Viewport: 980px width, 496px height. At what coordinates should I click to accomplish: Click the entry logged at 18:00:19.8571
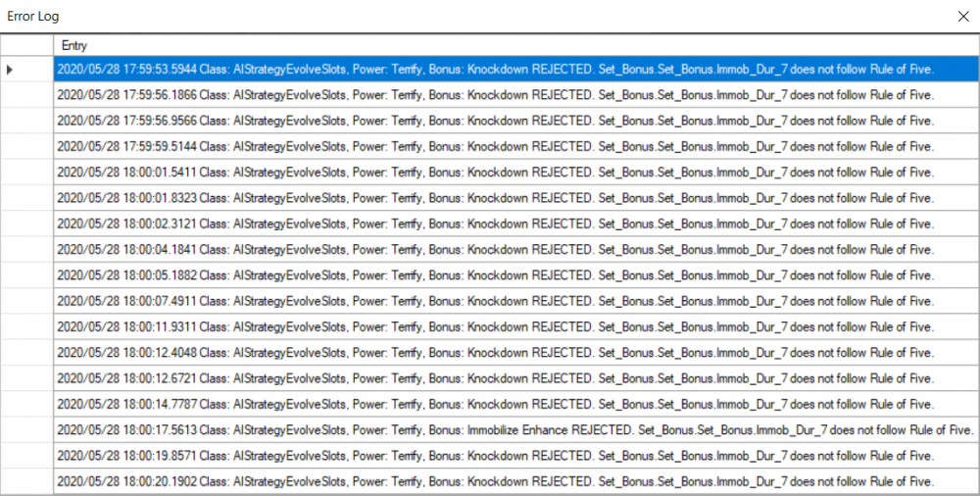tap(495, 456)
